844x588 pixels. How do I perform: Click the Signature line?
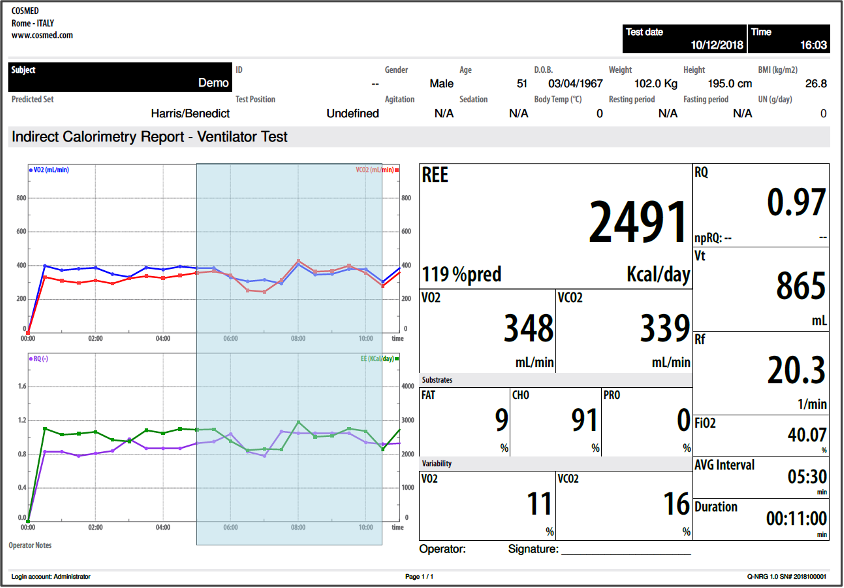tap(625, 549)
